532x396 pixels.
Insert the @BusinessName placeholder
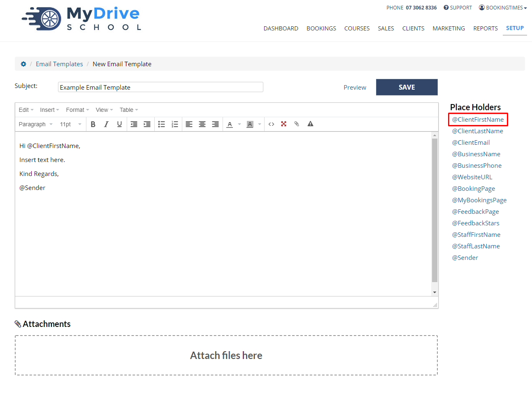click(476, 154)
